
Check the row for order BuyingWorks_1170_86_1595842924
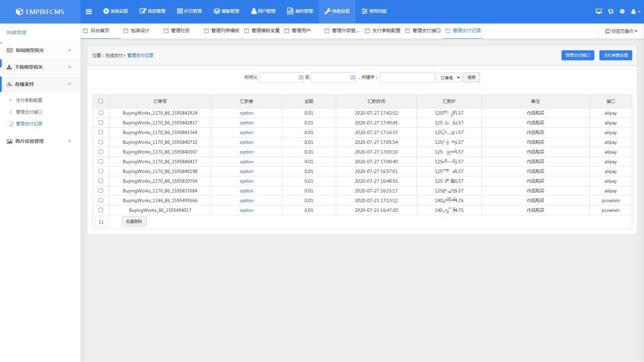point(101,113)
